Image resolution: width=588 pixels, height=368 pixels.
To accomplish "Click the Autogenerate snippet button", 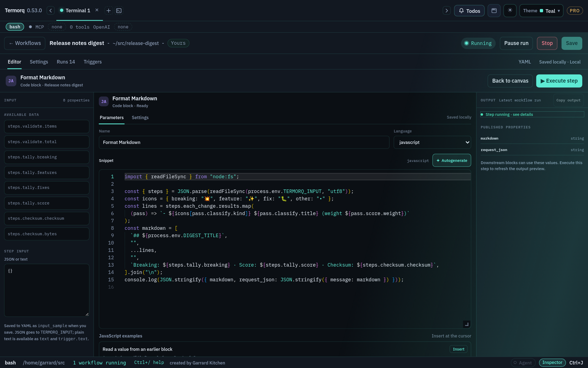I will 452,161.
